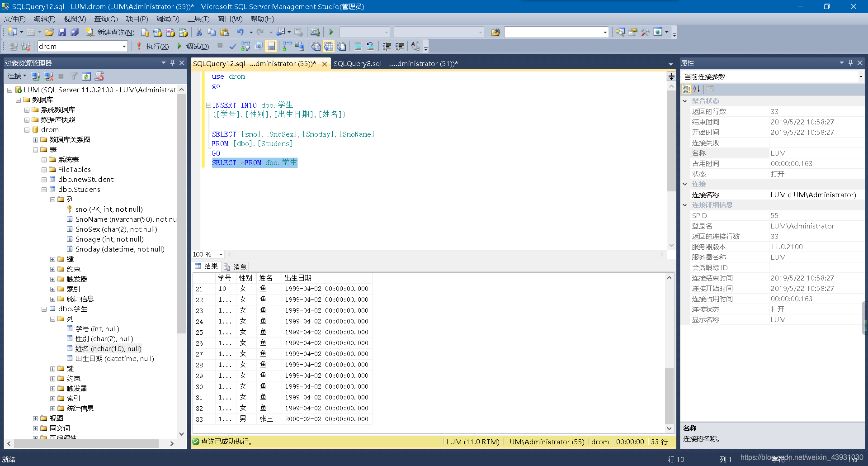Screen dimensions: 868x466
Task: Switch to the 消息 messages tab
Action: point(235,267)
